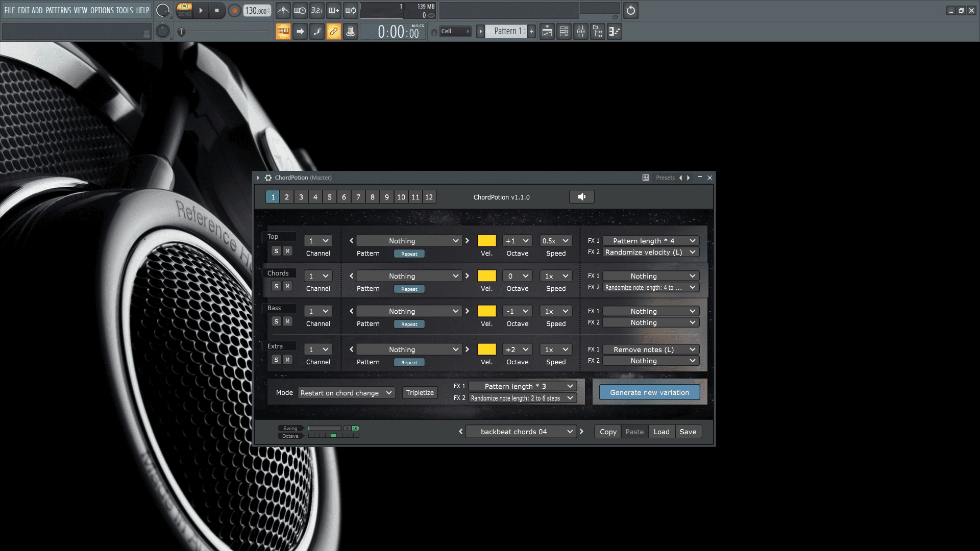Toggle wait for input before playing

pyautogui.click(x=300, y=10)
